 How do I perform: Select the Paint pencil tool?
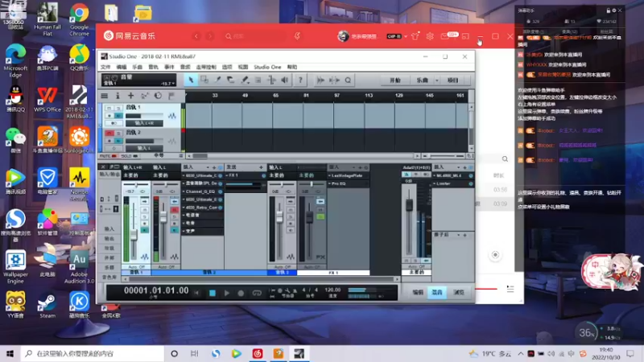[x=245, y=80]
